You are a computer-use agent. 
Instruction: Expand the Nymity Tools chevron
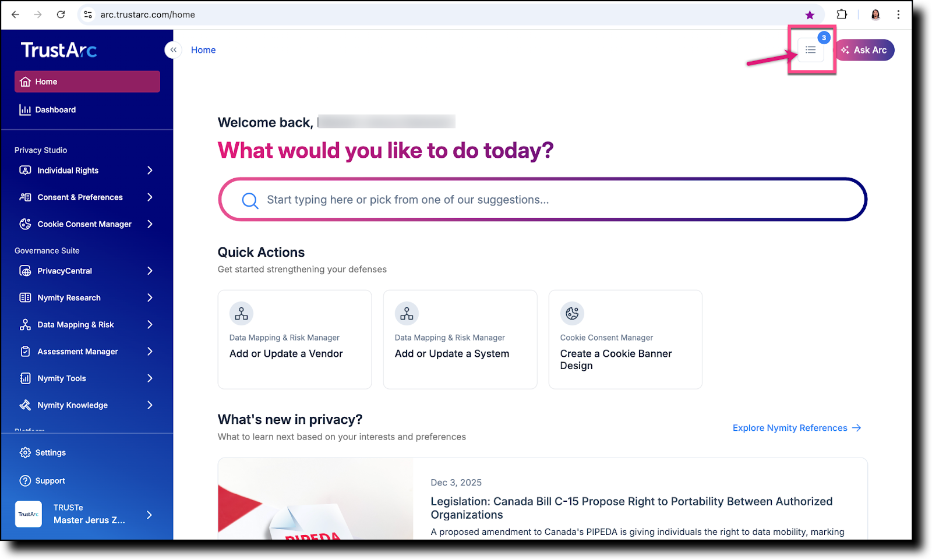(150, 378)
